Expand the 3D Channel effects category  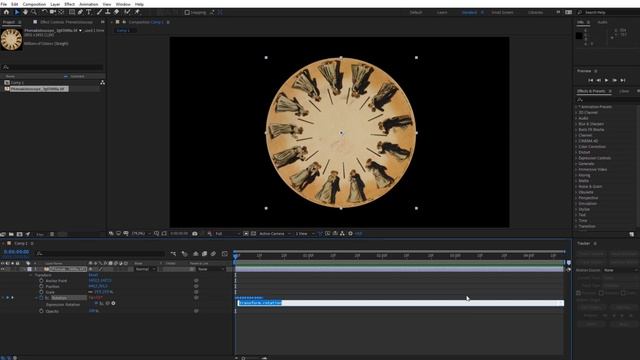coord(576,113)
